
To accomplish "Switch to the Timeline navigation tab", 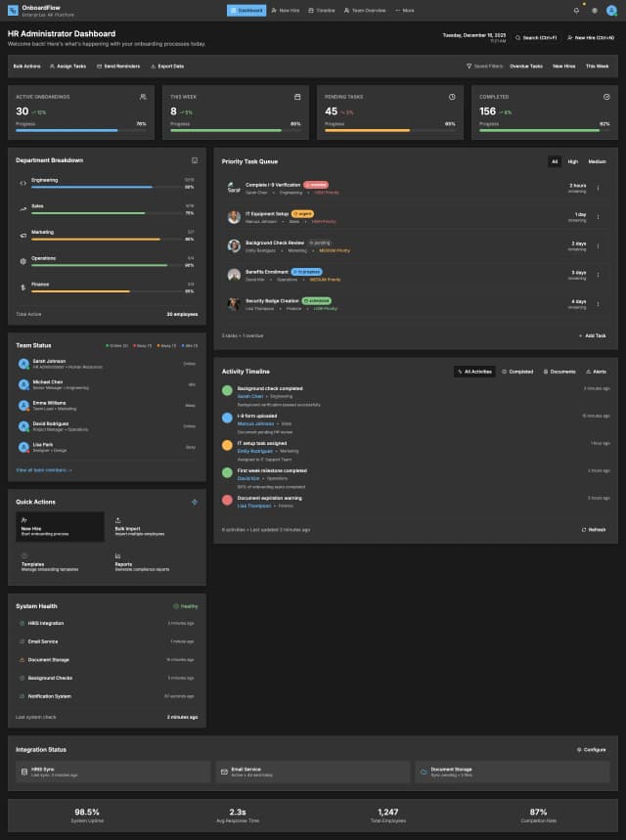I will pyautogui.click(x=322, y=10).
